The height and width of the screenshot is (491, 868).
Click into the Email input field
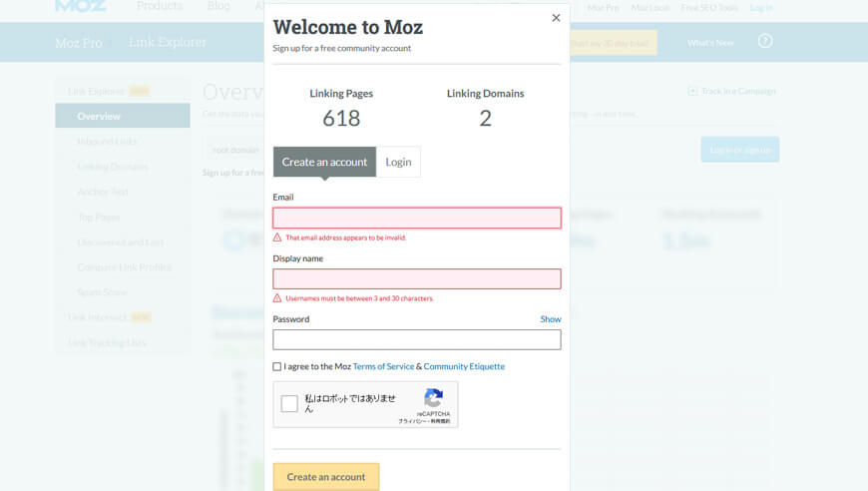[417, 218]
